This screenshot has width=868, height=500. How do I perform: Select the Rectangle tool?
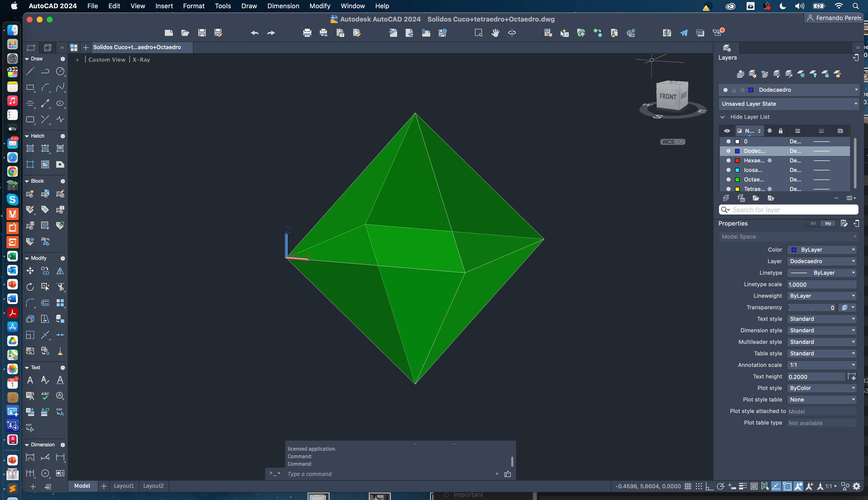30,88
